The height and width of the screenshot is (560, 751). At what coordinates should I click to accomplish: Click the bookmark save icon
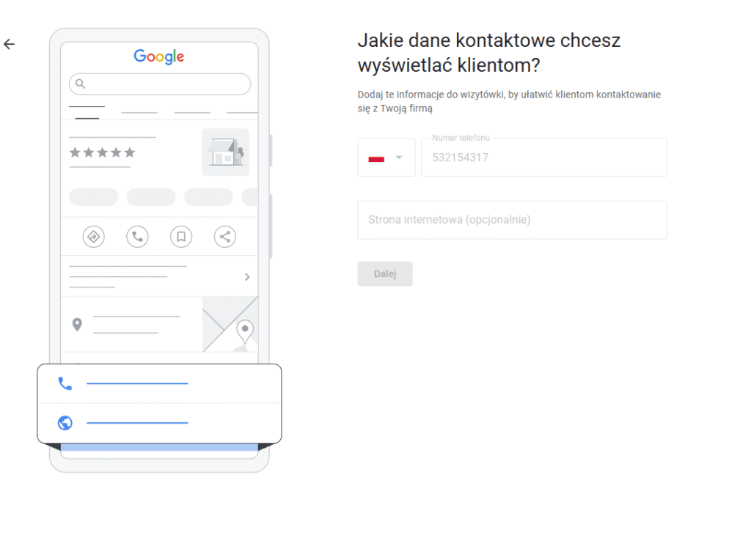coord(181,237)
